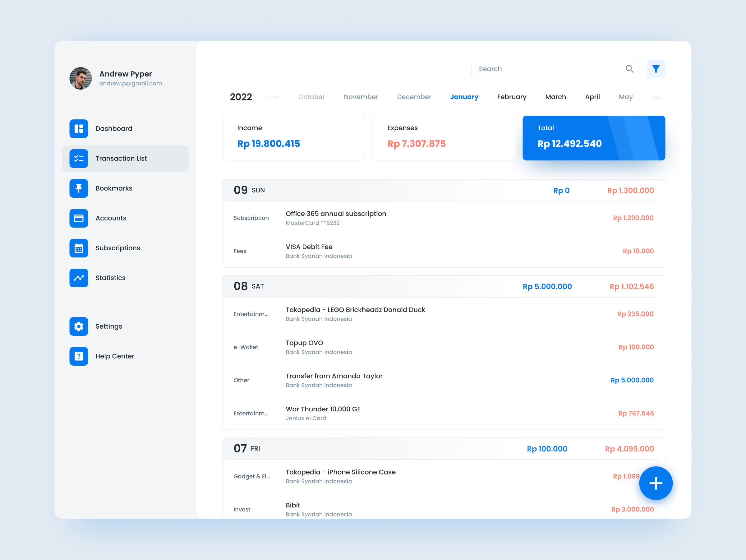Select the Transfer from Amanda Taylor entry
The width and height of the screenshot is (746, 560).
coord(334,376)
